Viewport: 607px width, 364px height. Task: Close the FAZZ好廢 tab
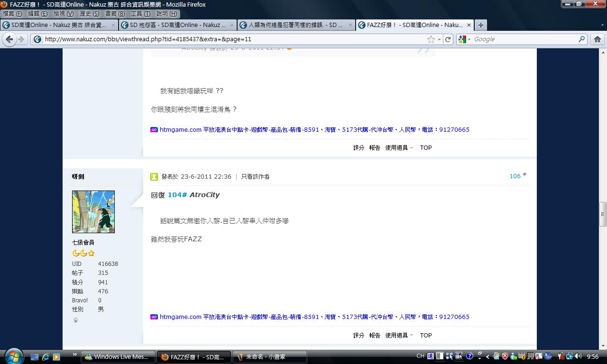[x=469, y=25]
